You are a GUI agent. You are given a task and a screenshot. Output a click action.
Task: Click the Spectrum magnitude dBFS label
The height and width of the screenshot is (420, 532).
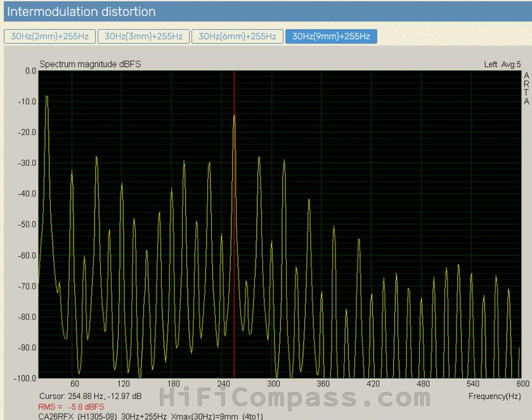tap(90, 64)
